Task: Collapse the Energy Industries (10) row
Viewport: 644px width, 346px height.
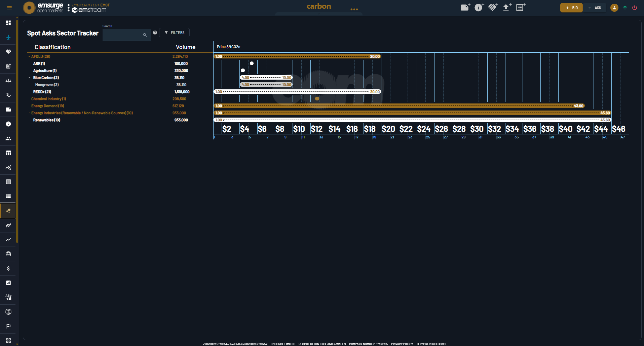Action: [29, 113]
